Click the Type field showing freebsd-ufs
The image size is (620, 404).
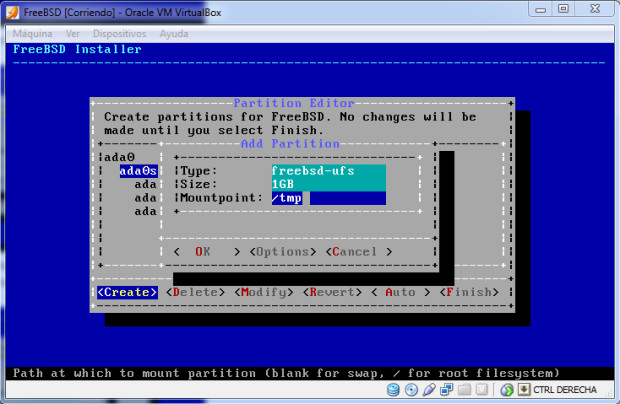coord(329,171)
